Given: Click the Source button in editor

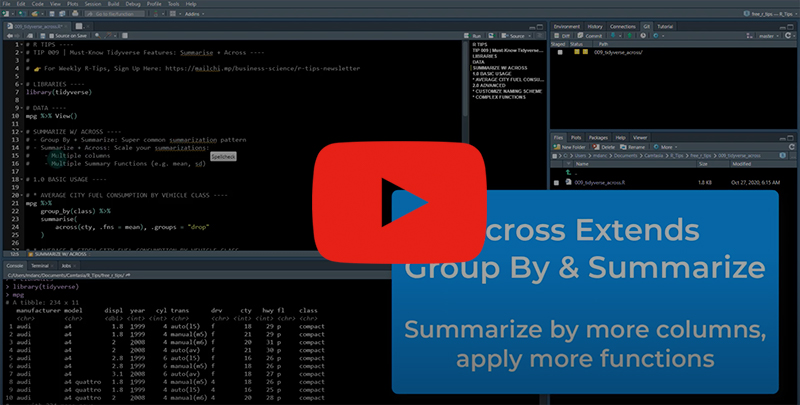Looking at the screenshot, I should coord(513,36).
